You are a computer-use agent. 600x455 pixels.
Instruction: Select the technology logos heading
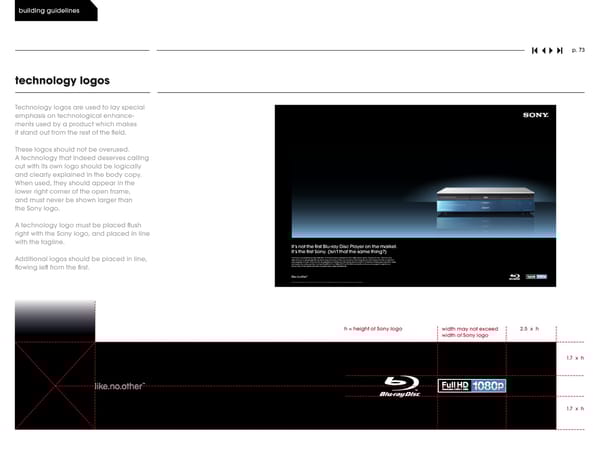62,80
